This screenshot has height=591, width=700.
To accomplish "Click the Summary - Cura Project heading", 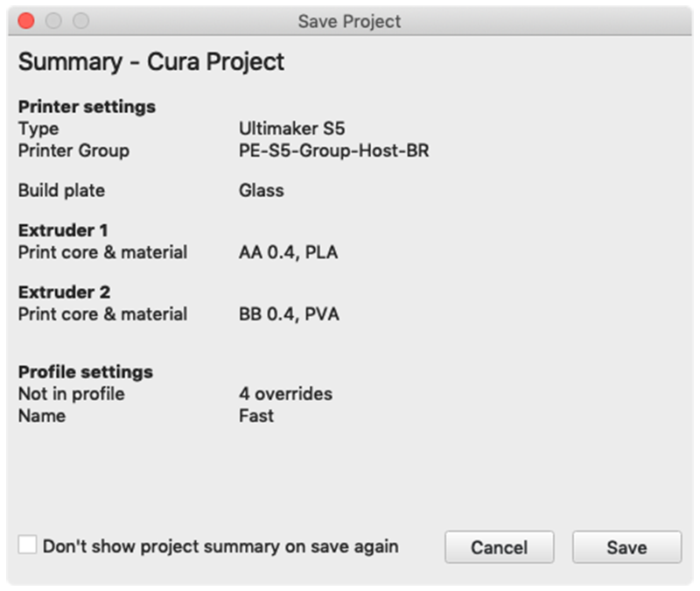I will 150,62.
